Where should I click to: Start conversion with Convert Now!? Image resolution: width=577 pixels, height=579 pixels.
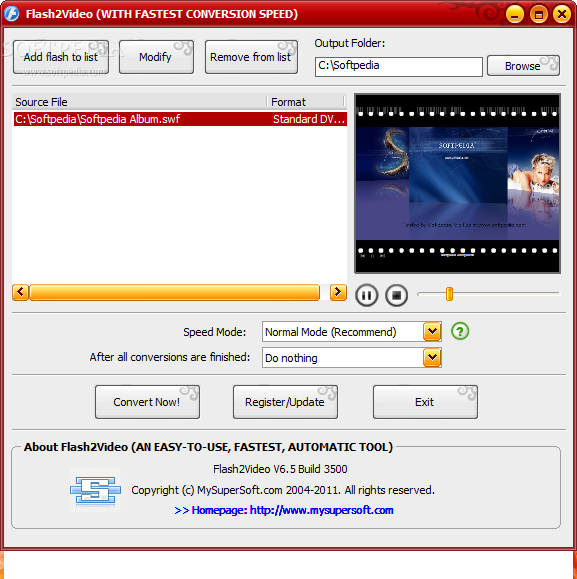click(x=147, y=402)
